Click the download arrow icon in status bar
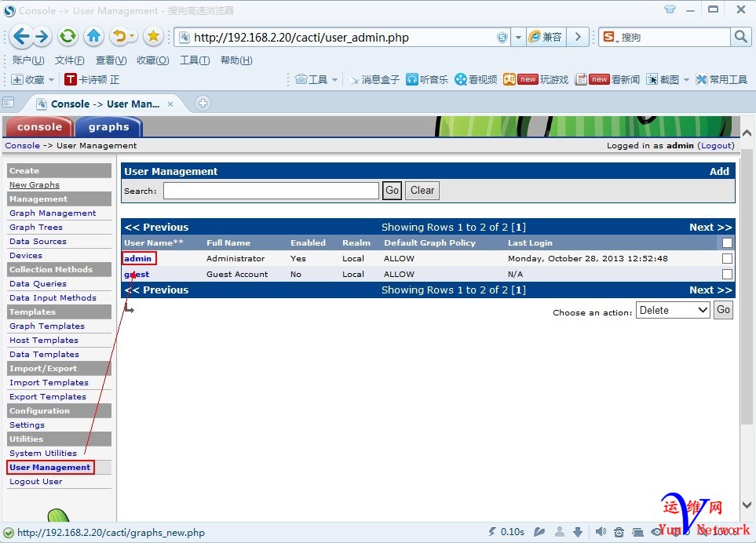The image size is (756, 543). point(578,532)
